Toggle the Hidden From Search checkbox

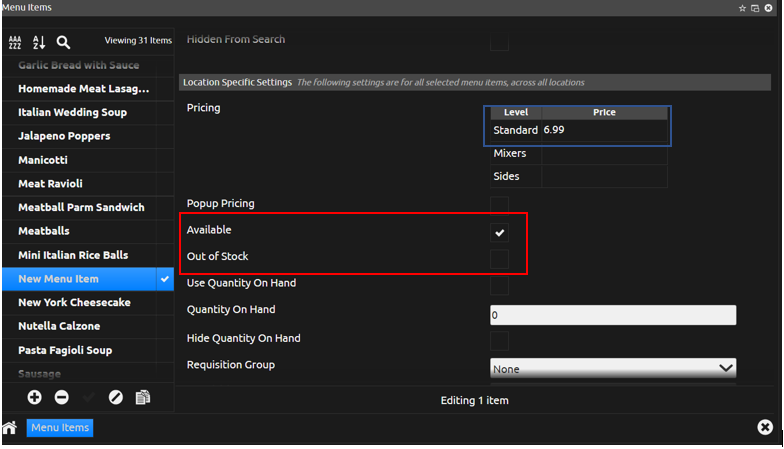(499, 42)
